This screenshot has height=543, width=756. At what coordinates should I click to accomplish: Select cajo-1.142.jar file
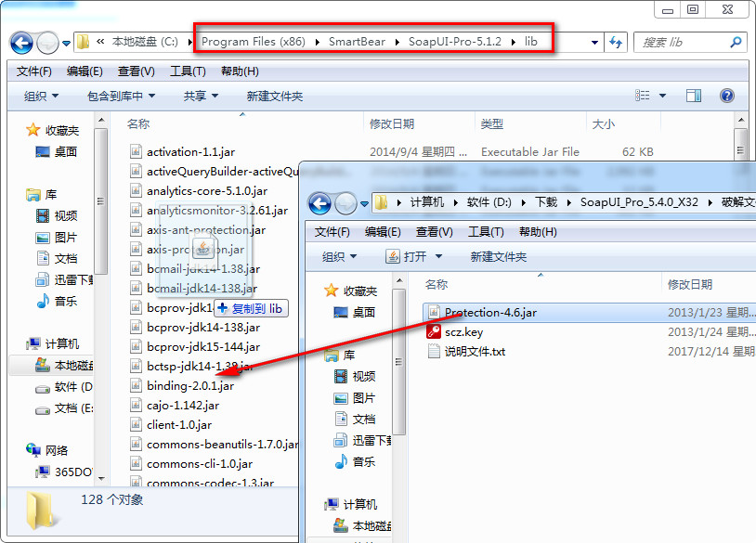(x=183, y=406)
